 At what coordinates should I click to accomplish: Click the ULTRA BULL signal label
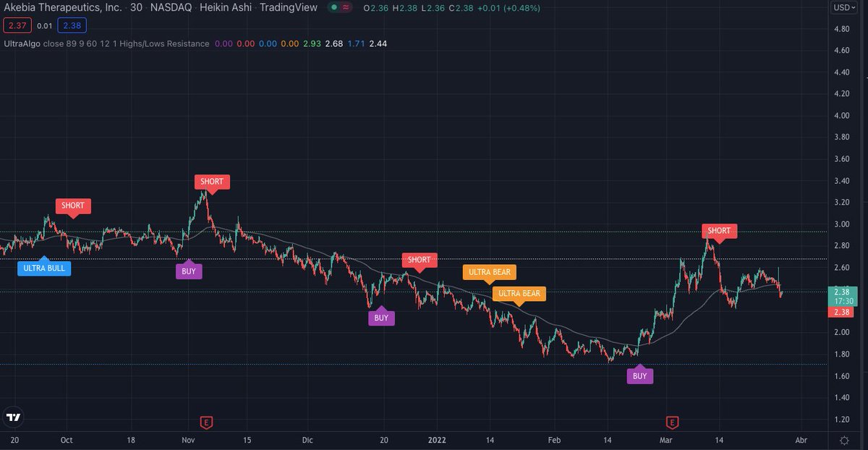(44, 268)
